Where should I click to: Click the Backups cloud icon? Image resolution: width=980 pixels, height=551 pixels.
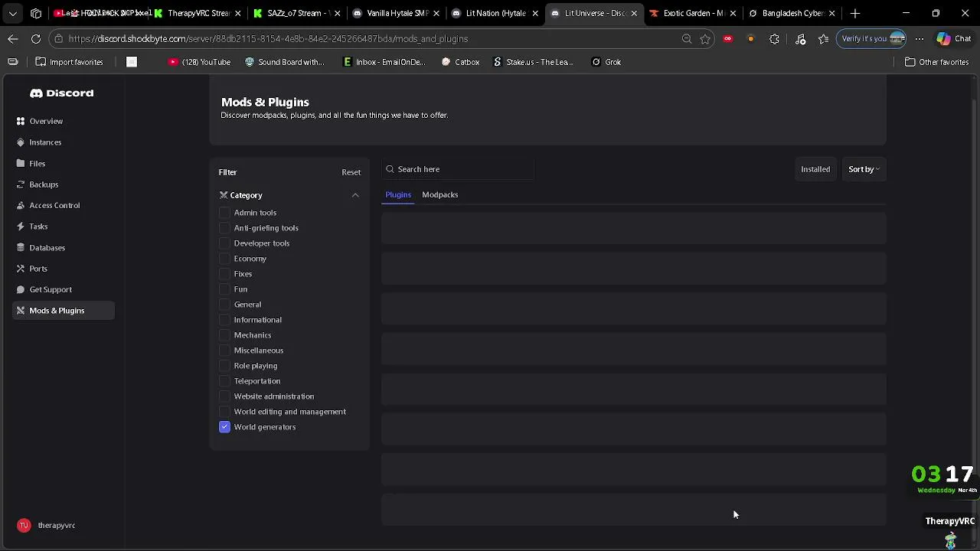point(21,184)
